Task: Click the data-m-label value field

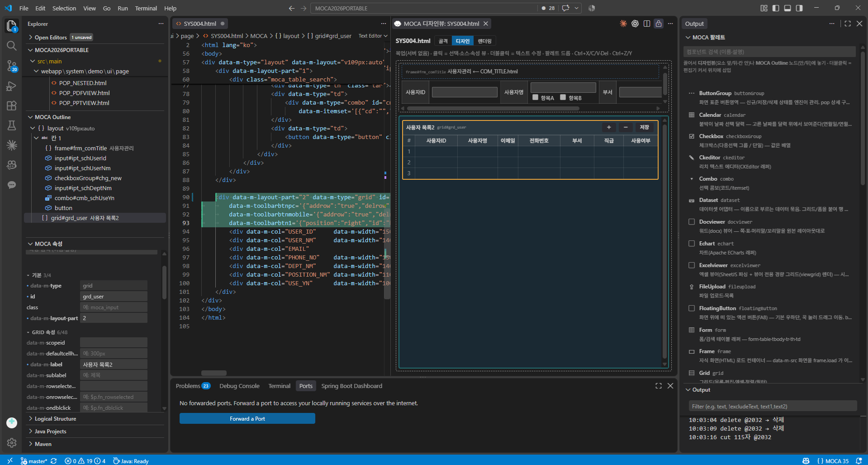Action: coord(114,364)
